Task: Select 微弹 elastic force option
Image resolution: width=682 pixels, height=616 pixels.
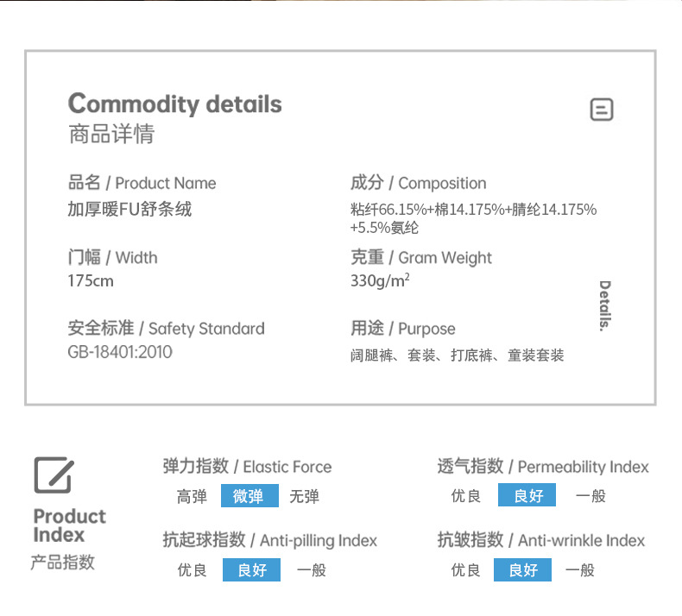Action: 249,495
